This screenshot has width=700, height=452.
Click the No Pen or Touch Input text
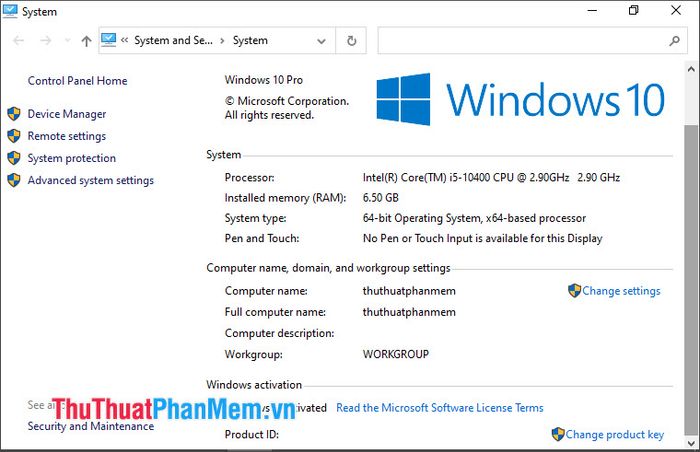point(483,239)
